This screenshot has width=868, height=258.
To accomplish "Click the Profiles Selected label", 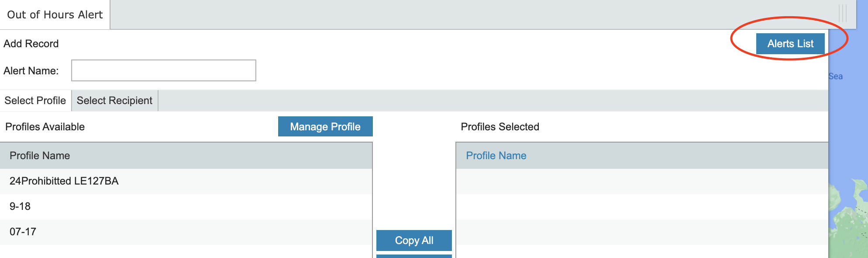I will tap(500, 127).
